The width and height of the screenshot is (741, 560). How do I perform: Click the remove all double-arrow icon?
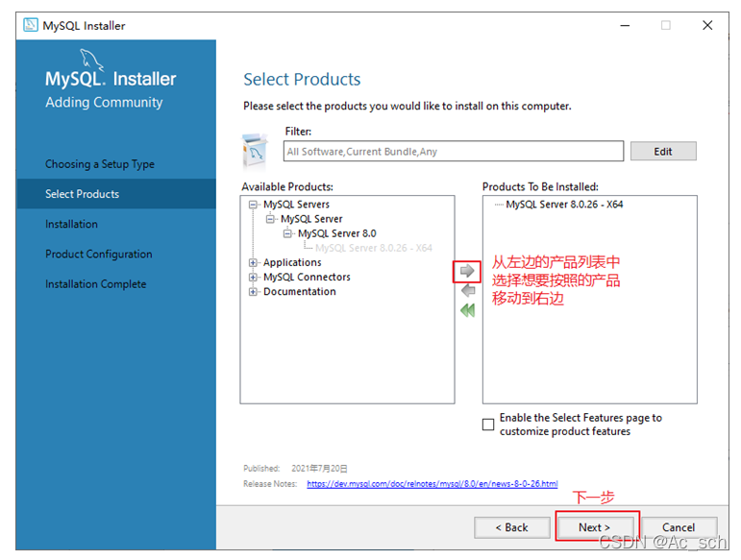pos(467,310)
